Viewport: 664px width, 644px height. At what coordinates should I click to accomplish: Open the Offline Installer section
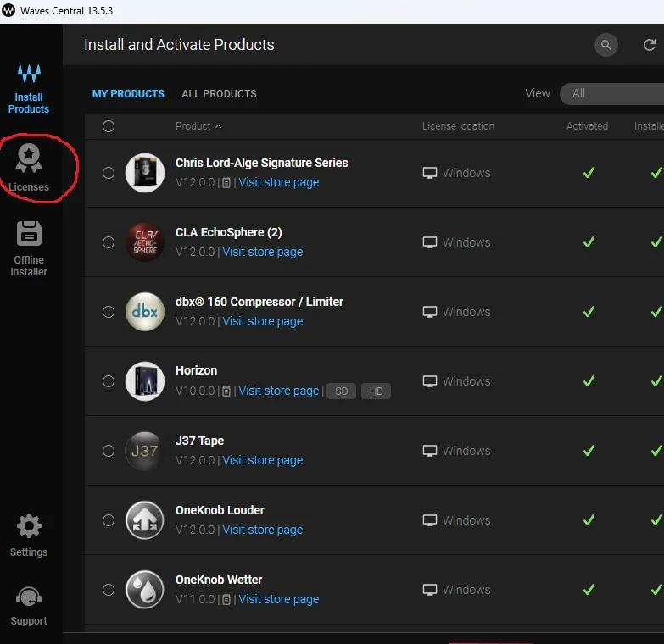[x=29, y=249]
